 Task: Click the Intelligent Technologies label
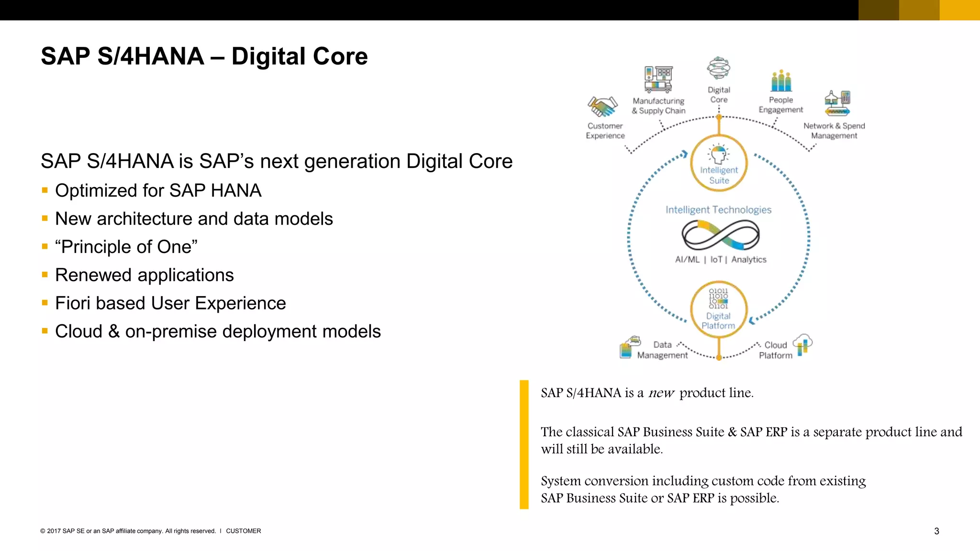[718, 209]
